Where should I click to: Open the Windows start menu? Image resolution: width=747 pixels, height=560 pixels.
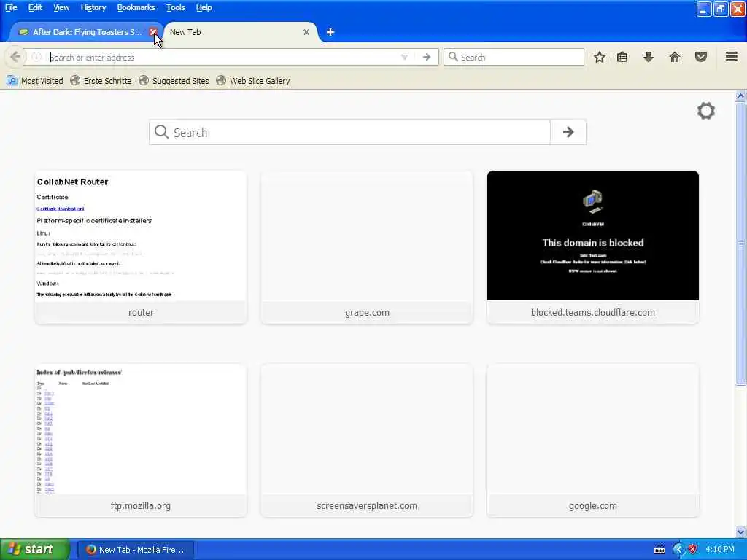coord(34,549)
